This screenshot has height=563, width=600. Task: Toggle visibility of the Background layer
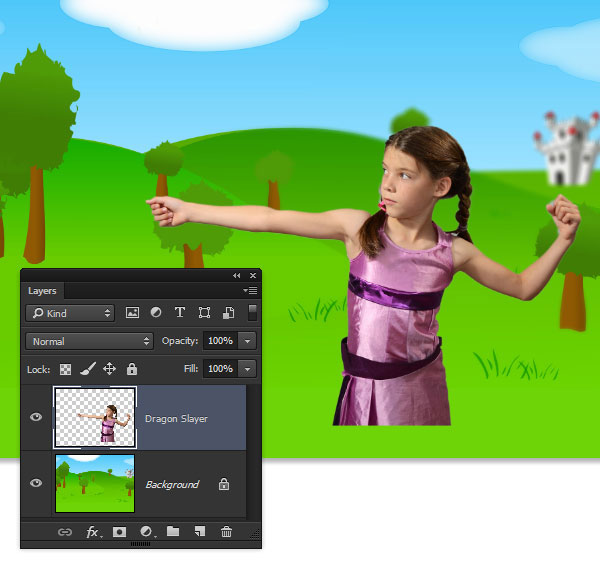(x=36, y=483)
